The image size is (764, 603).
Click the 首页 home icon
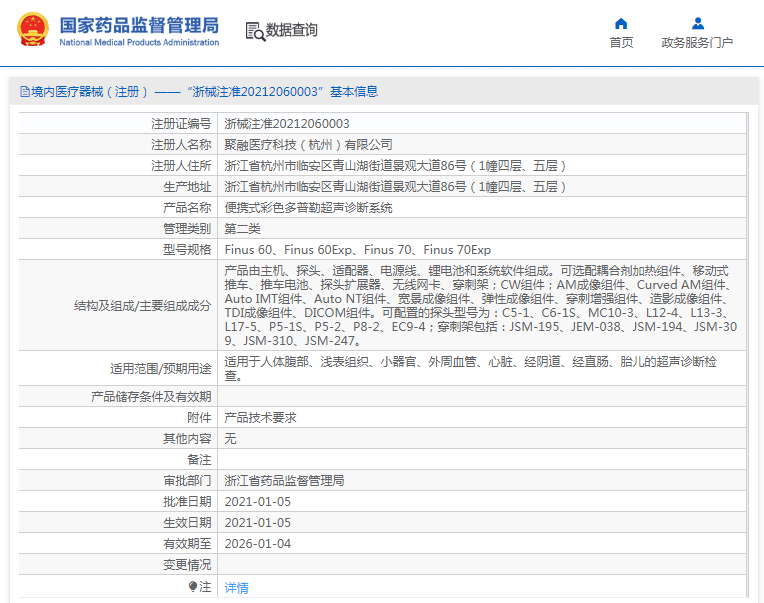[x=621, y=23]
